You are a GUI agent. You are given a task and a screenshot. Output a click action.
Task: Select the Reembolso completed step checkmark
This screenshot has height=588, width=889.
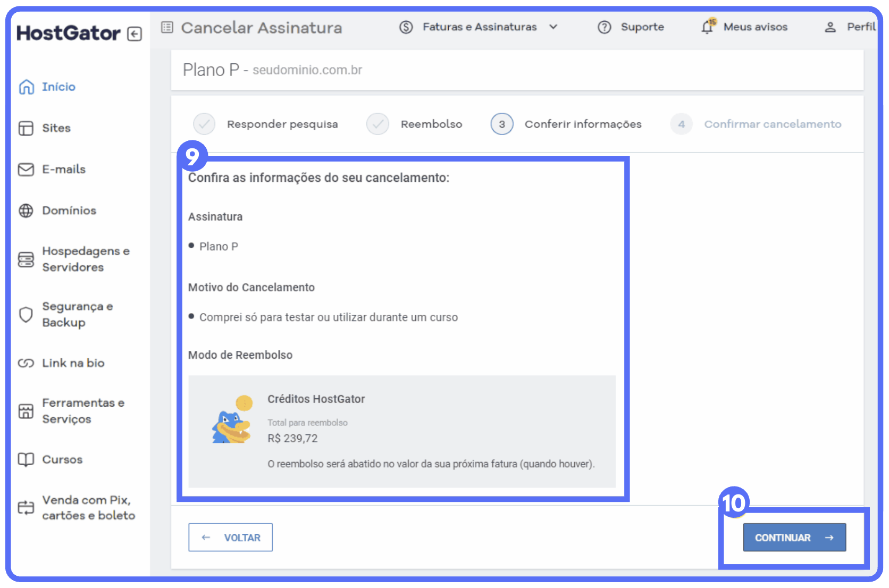[378, 124]
